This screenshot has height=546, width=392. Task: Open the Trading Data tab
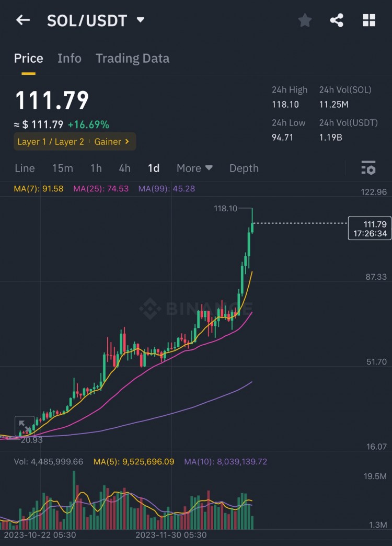[x=133, y=59]
